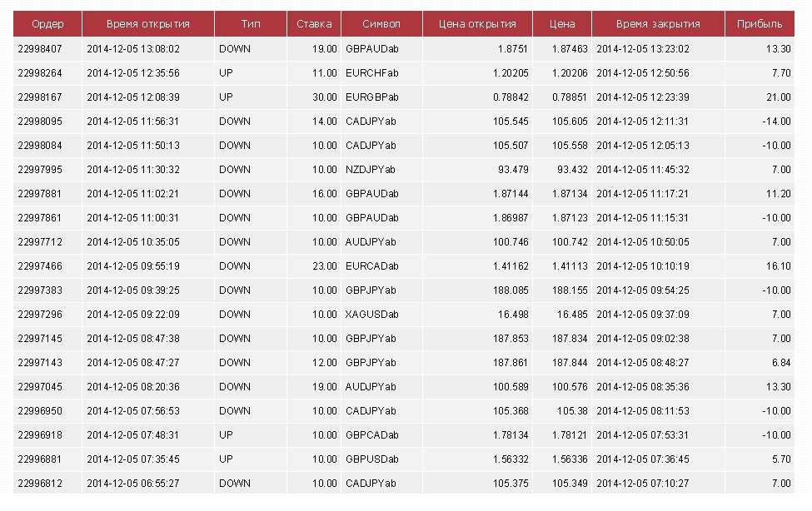Viewport: 812px width, 511px height.
Task: Select the EURCHFab symbol cell
Action: (x=371, y=73)
